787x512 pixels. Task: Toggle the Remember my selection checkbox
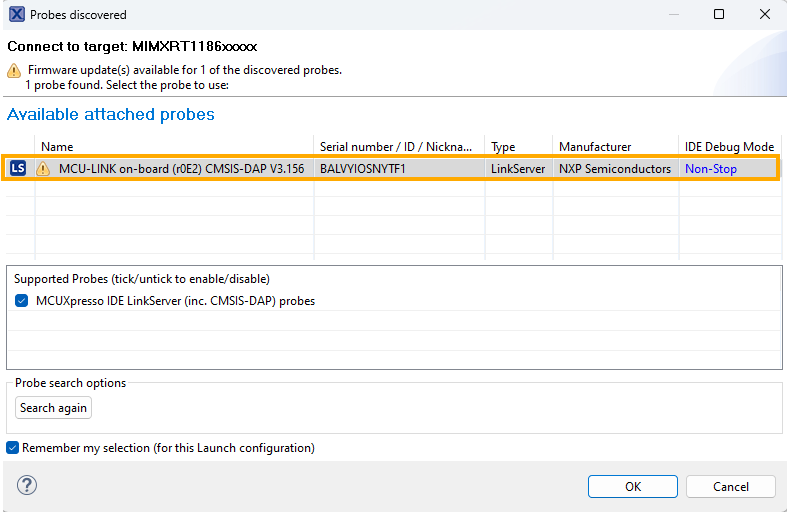pyautogui.click(x=13, y=448)
